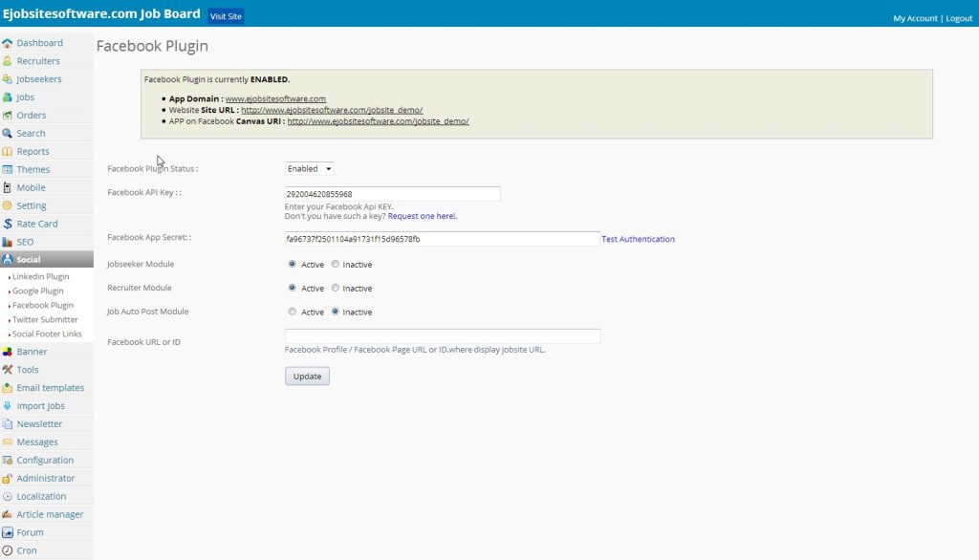Set Recruiter Module to Inactive
The height and width of the screenshot is (560, 979).
coord(336,288)
